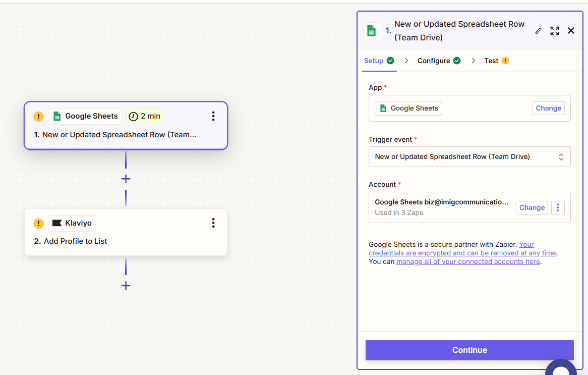Switch to the Setup tab
The image size is (588, 375).
[x=374, y=61]
